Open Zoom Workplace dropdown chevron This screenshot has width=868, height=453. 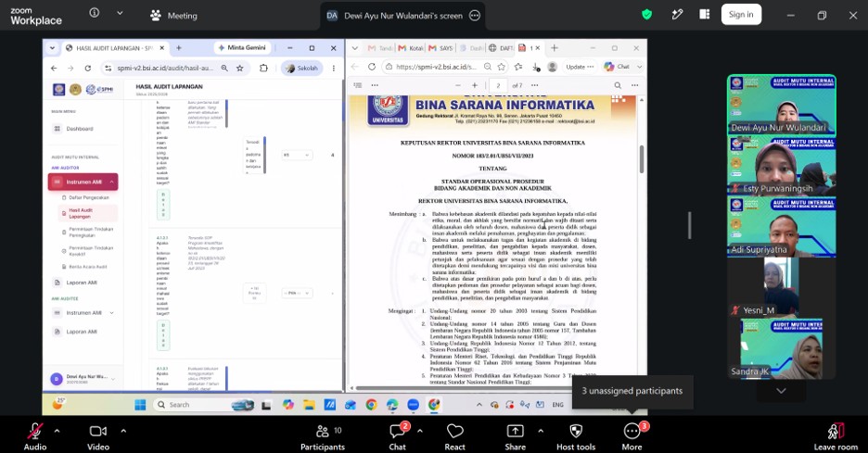(x=120, y=13)
